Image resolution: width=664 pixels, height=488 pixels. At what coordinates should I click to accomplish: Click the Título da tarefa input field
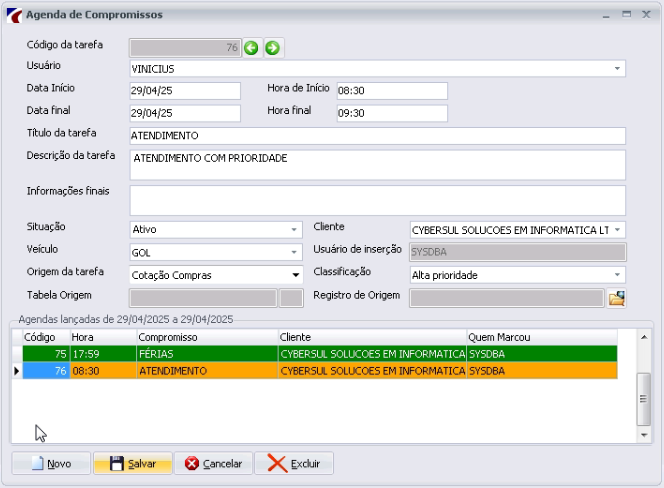[377, 136]
